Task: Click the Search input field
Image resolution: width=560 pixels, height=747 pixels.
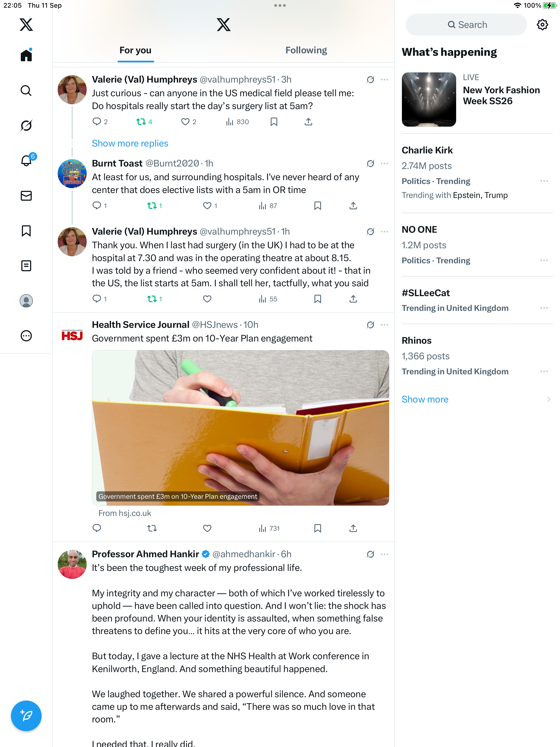Action: click(x=466, y=25)
